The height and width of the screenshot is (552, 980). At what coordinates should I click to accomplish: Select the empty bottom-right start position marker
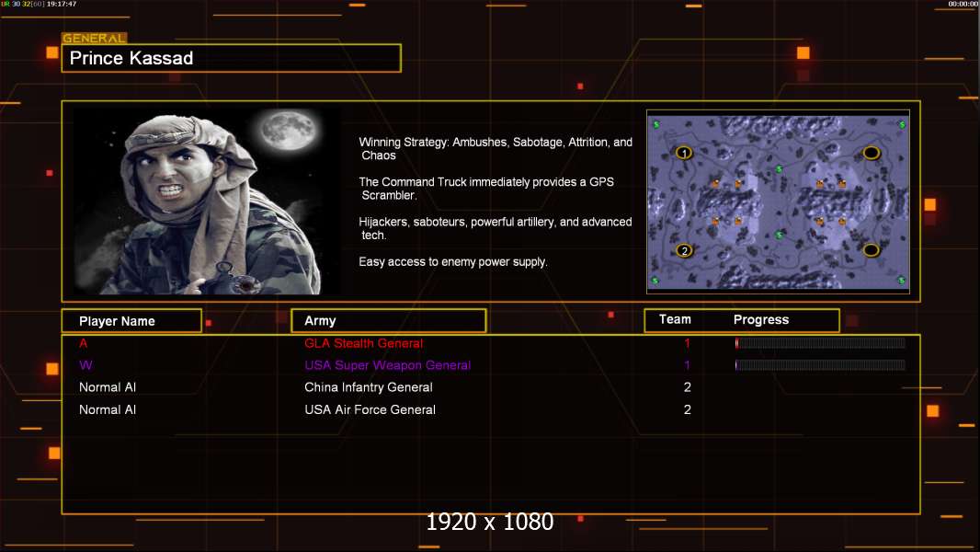point(872,250)
